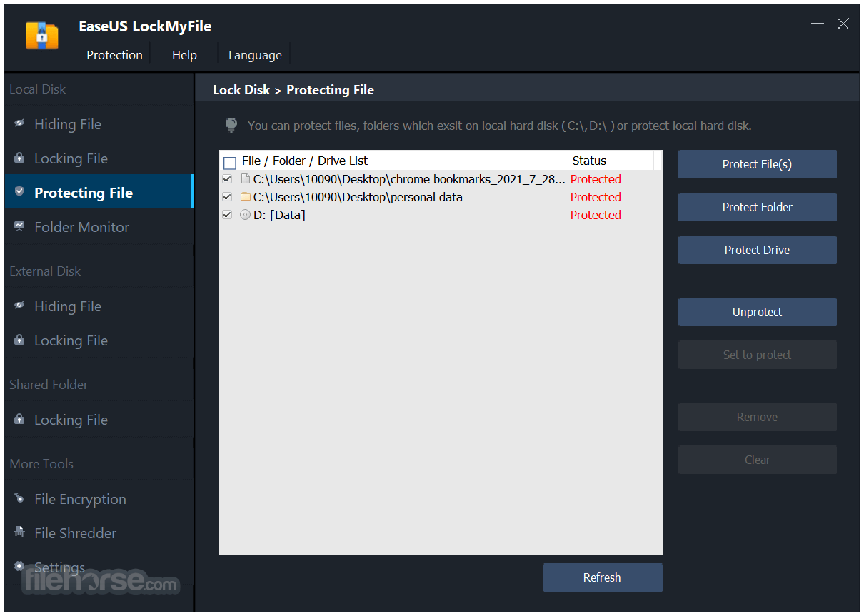Toggle the select-all checkbox in list header
864x616 pixels.
pos(230,163)
